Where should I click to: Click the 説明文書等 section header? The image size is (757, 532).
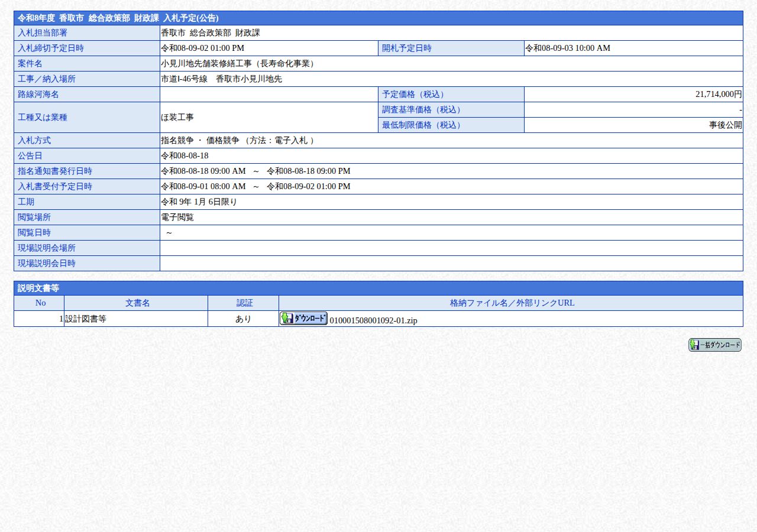pos(378,288)
